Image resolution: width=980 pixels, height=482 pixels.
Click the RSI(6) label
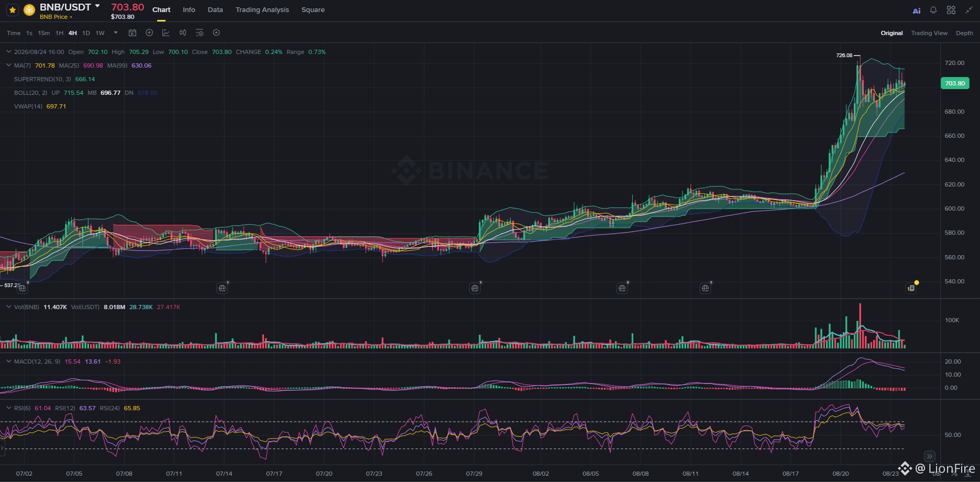tap(22, 408)
